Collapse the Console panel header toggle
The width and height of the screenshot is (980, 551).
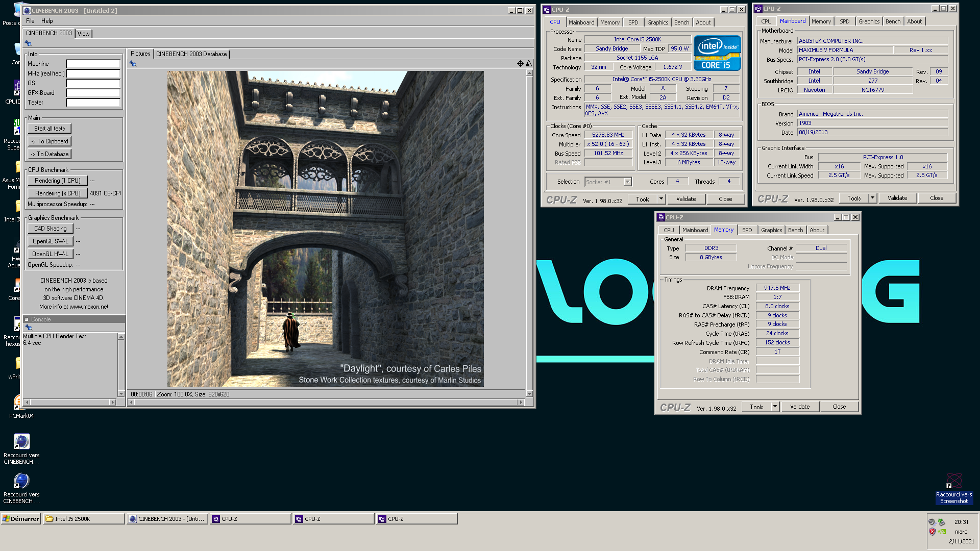(x=27, y=319)
